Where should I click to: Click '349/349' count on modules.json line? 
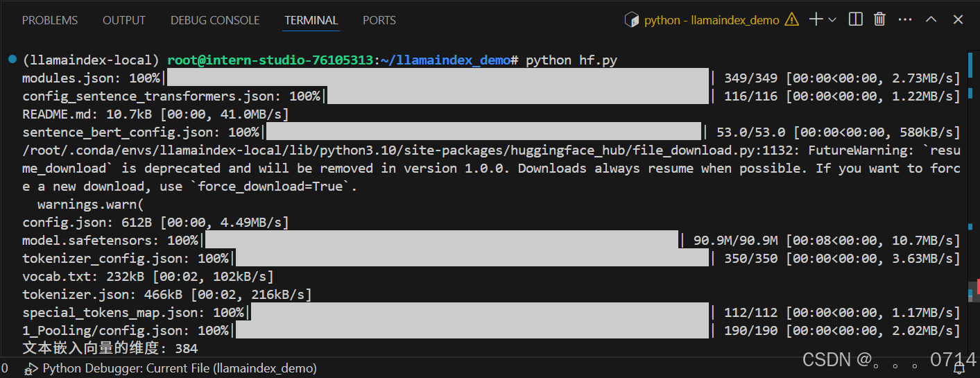[x=750, y=78]
